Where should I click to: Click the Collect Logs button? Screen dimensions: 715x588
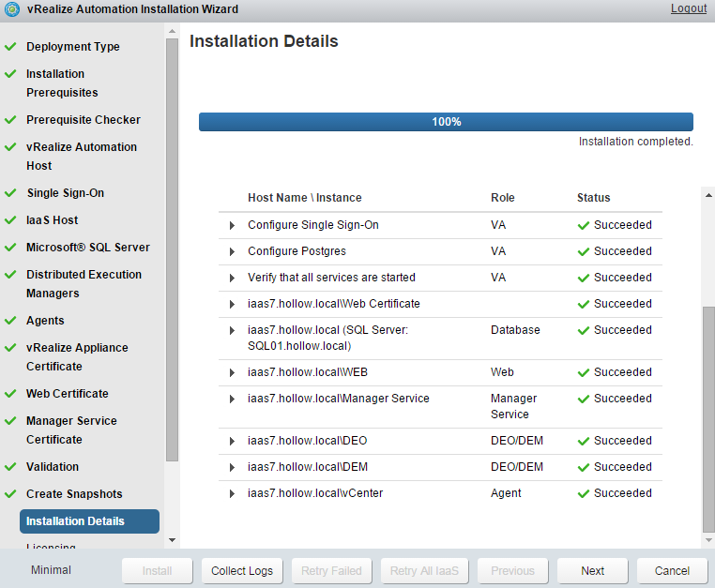tap(241, 570)
